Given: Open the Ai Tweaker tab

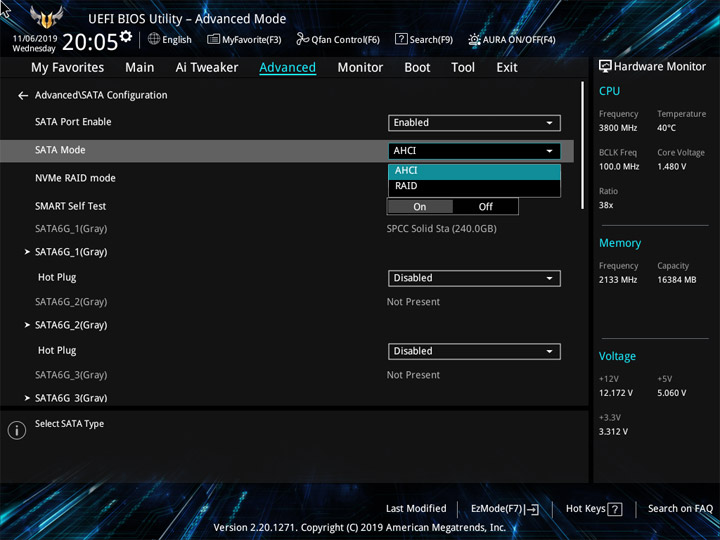Looking at the screenshot, I should 207,68.
